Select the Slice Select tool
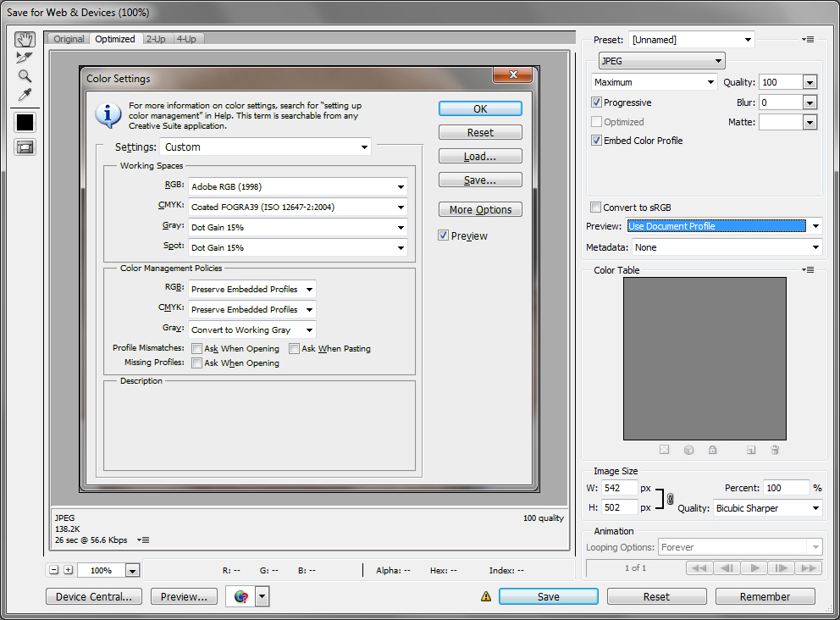This screenshot has height=620, width=840. click(25, 58)
